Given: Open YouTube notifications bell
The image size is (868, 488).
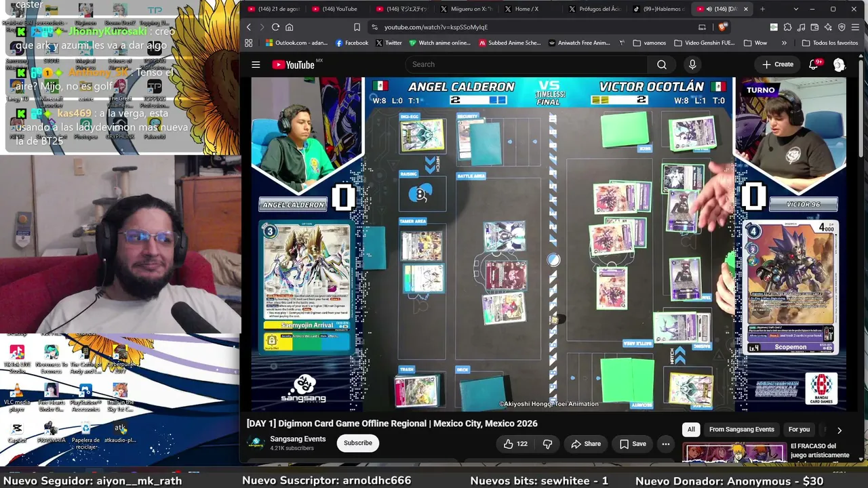Looking at the screenshot, I should tap(814, 64).
